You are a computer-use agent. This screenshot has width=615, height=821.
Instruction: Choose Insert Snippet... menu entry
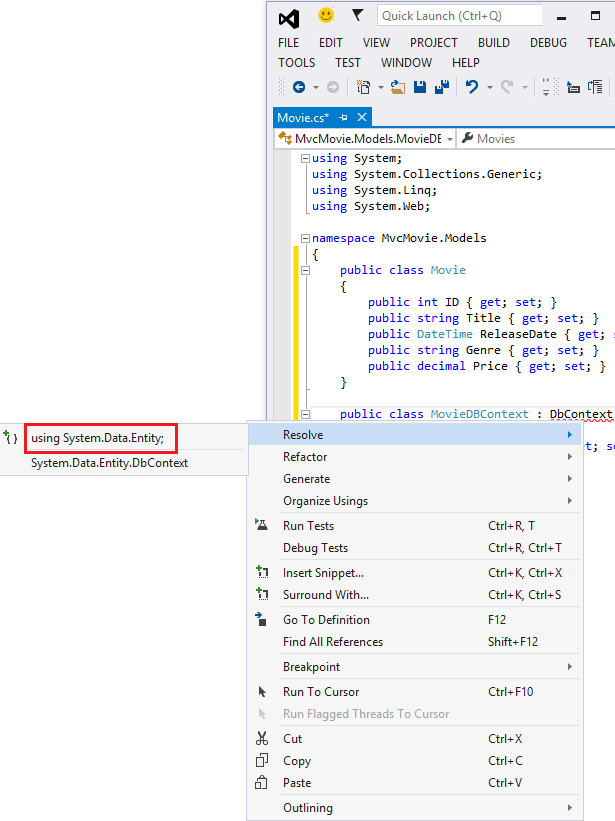415,573
